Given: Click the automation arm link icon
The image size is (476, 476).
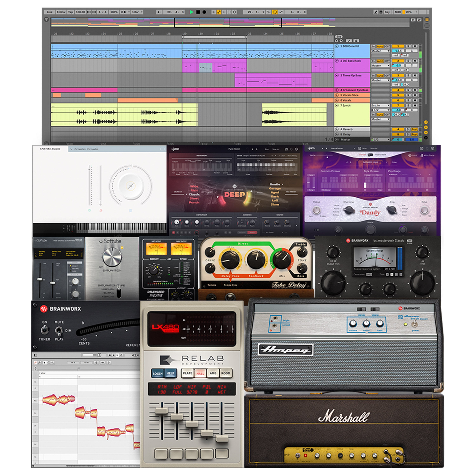Looking at the screenshot, I should click(219, 12).
